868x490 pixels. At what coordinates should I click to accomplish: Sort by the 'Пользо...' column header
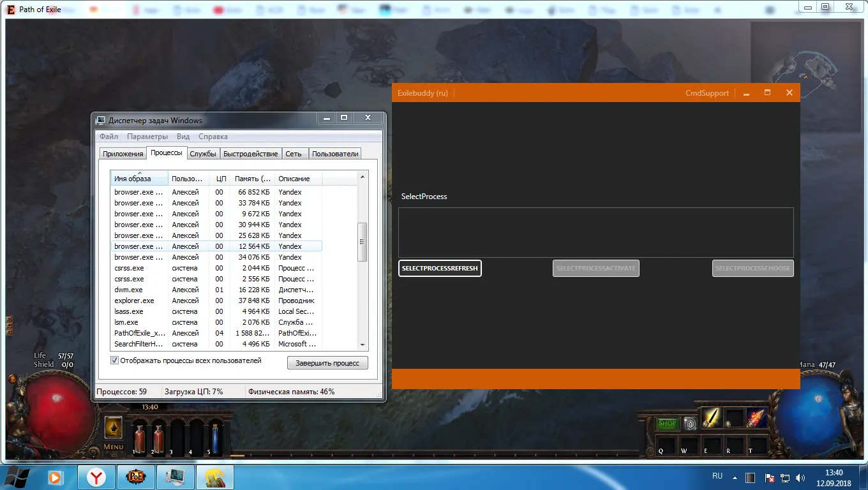tap(189, 179)
